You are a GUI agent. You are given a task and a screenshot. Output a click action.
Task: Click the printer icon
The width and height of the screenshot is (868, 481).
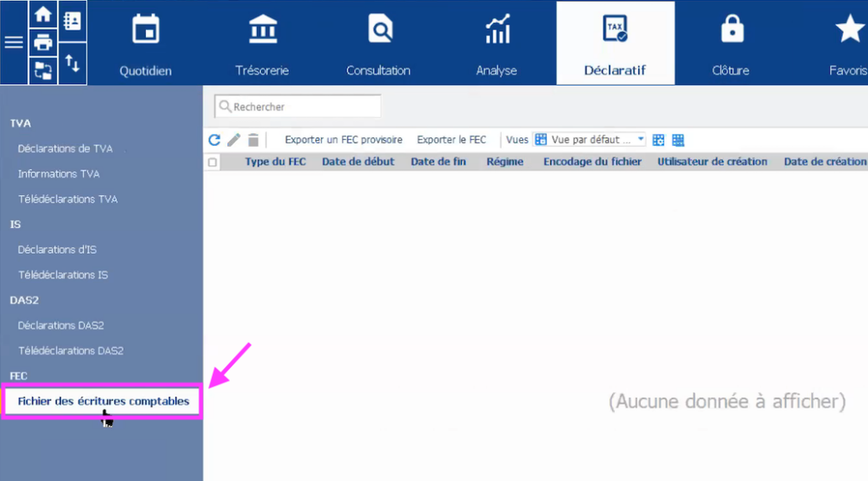click(x=42, y=42)
